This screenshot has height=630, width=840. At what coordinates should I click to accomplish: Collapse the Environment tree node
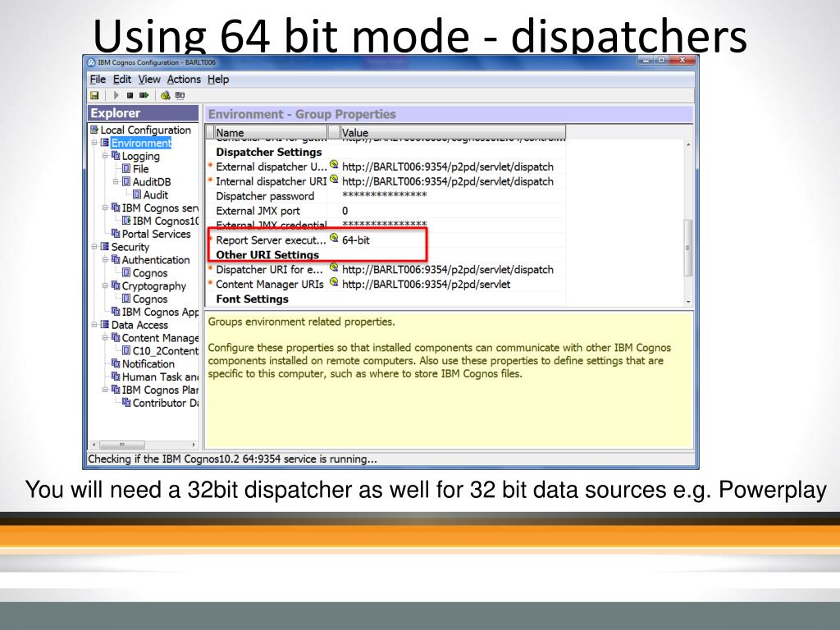coord(94,143)
